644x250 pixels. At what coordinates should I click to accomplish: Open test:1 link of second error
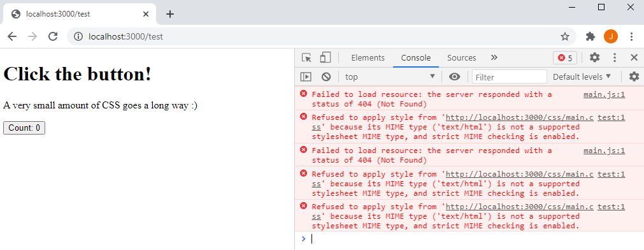pyautogui.click(x=611, y=118)
